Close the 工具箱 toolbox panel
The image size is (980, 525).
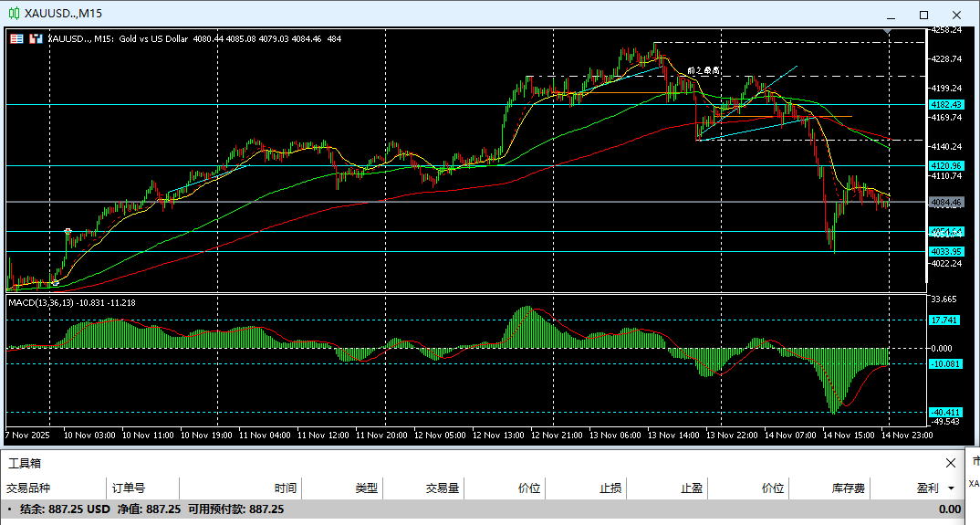click(x=950, y=463)
